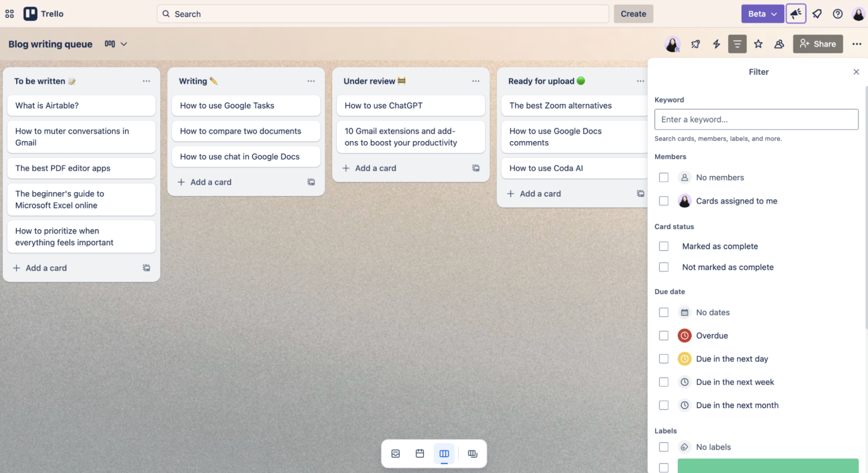
Task: Open How to prioritize when everything feels important
Action: (81, 236)
